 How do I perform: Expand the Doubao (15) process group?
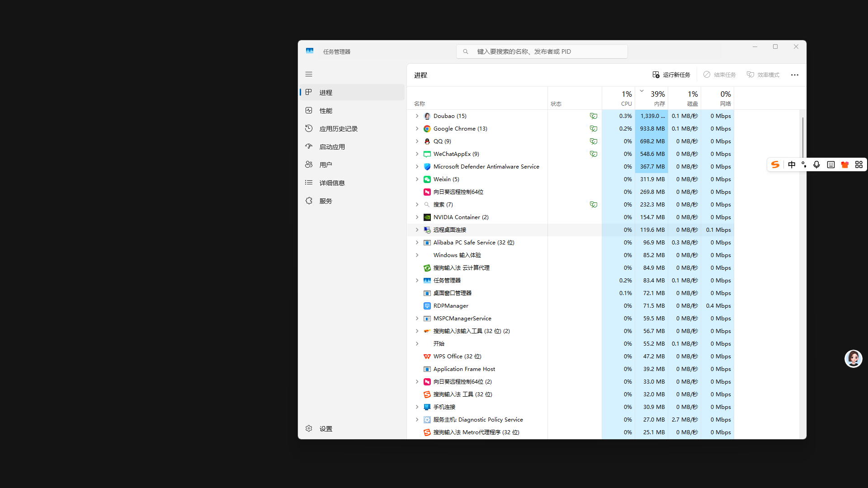pyautogui.click(x=417, y=116)
